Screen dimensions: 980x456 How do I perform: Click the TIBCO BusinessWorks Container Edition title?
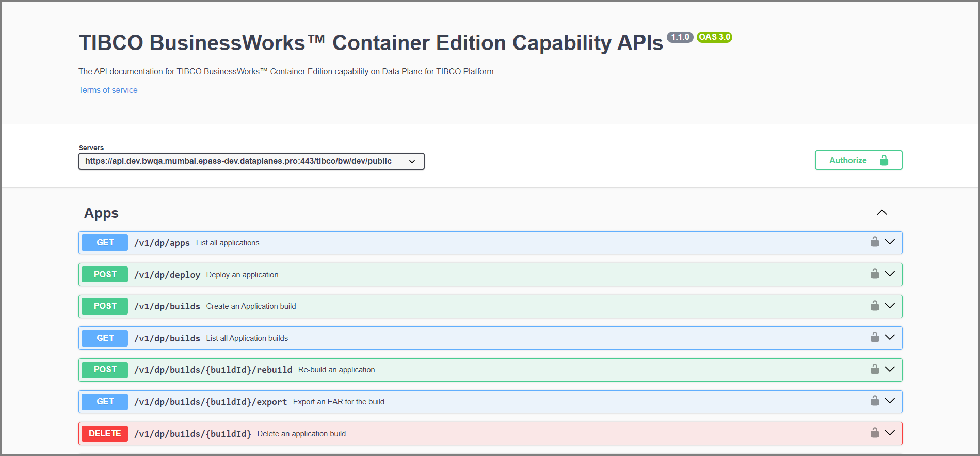click(x=371, y=43)
